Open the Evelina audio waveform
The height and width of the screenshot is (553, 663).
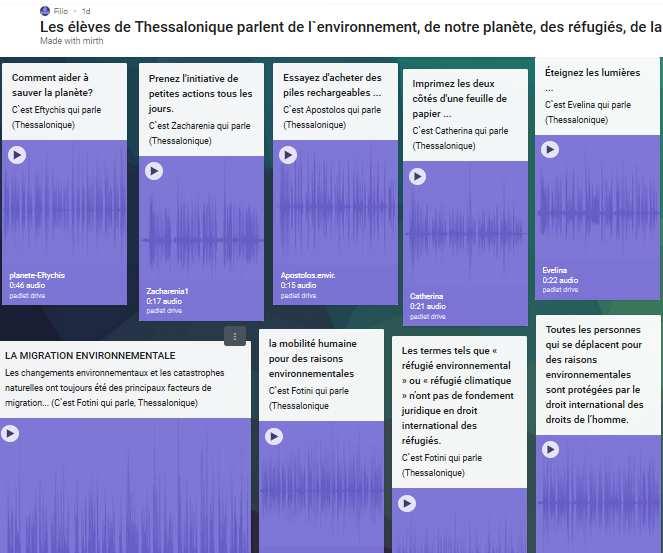tap(598, 210)
